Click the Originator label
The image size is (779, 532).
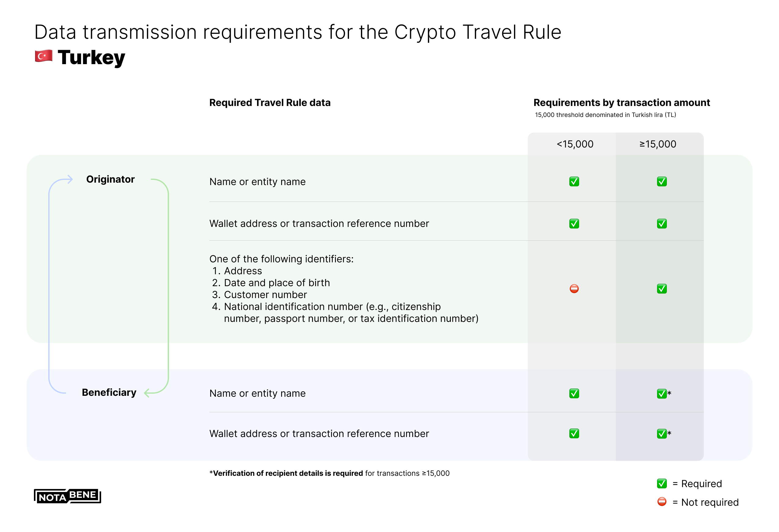pyautogui.click(x=110, y=179)
